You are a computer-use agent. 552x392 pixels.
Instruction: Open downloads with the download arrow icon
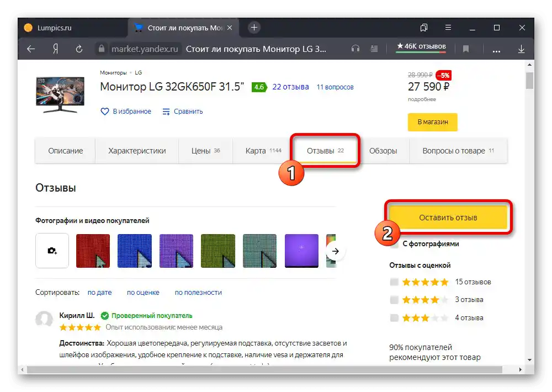click(522, 49)
